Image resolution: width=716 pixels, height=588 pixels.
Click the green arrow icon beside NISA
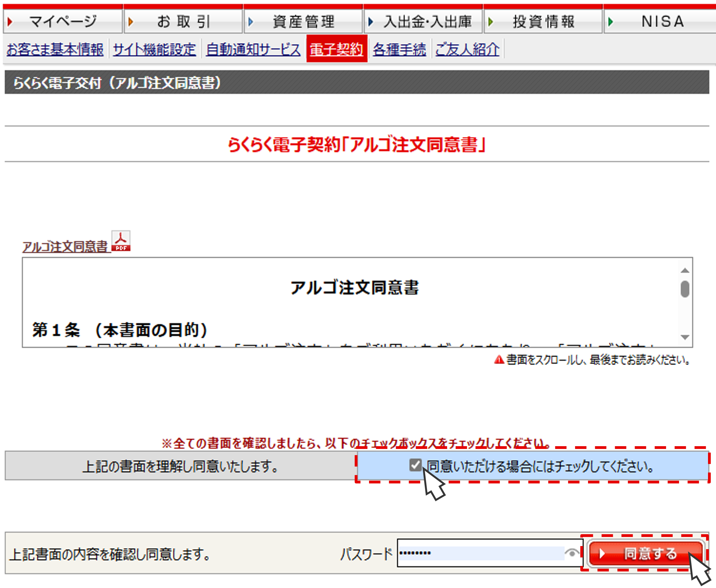(x=611, y=21)
